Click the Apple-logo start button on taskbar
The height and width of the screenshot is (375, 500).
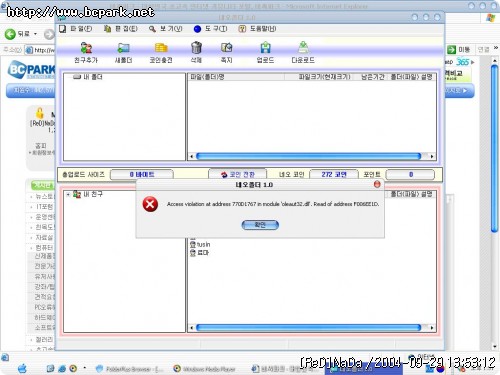22,369
